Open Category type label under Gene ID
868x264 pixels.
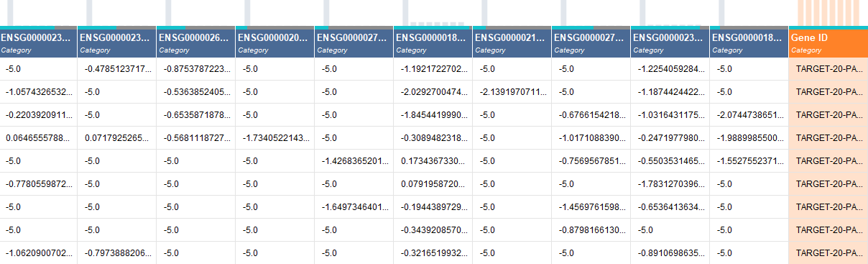pos(806,50)
